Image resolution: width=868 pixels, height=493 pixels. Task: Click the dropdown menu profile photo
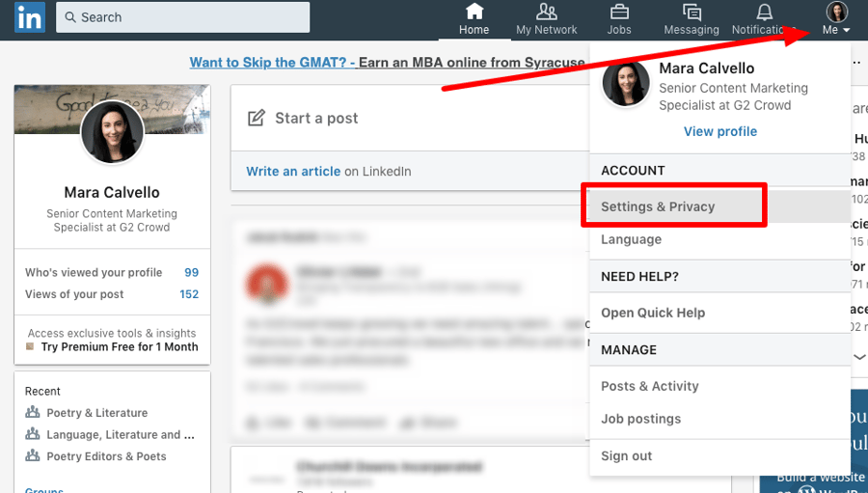(x=626, y=83)
